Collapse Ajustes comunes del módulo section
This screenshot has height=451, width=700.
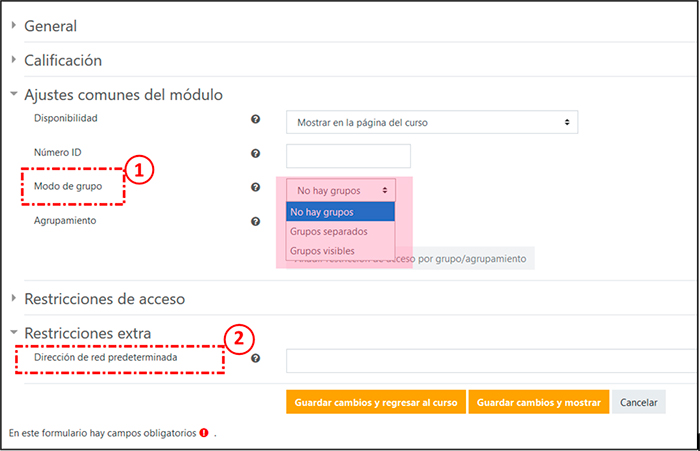122,94
